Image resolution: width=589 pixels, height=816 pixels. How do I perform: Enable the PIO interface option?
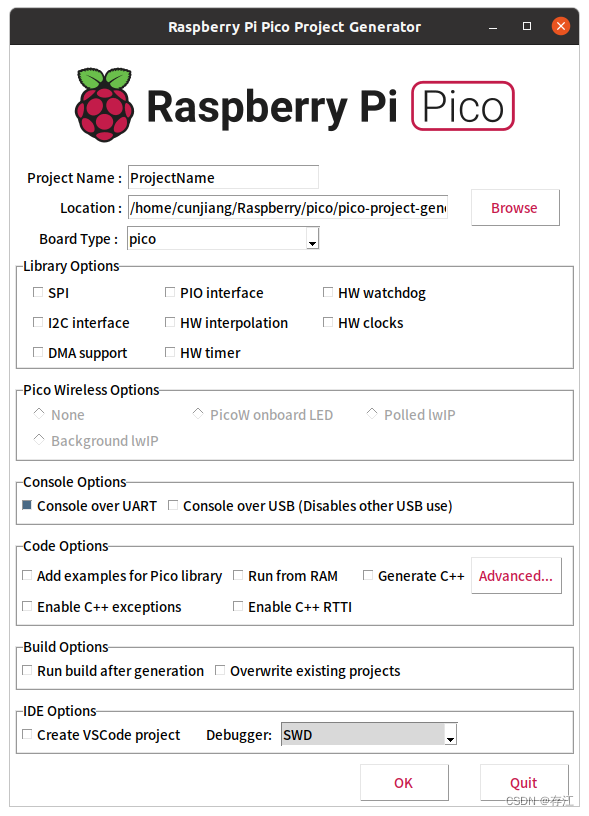170,292
